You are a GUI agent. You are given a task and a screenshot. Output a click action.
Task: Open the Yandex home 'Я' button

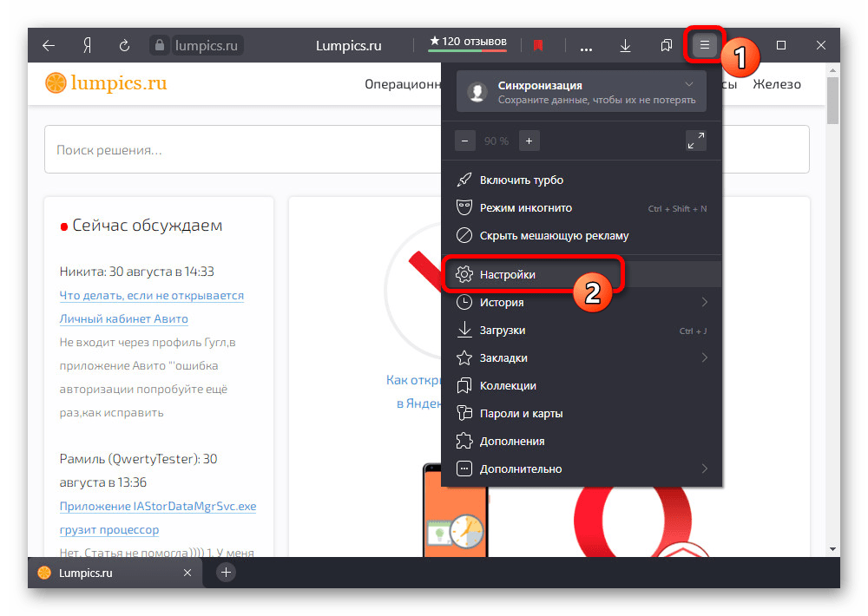[87, 45]
